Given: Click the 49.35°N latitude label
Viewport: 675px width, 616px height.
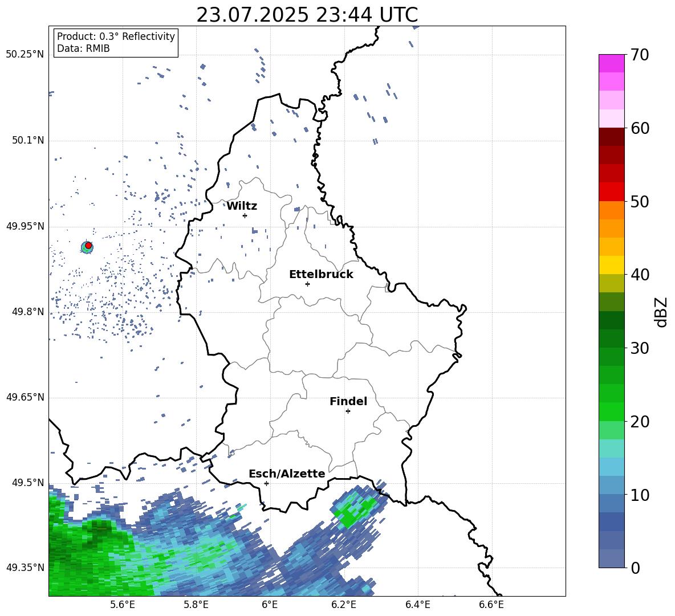Looking at the screenshot, I should 25,568.
